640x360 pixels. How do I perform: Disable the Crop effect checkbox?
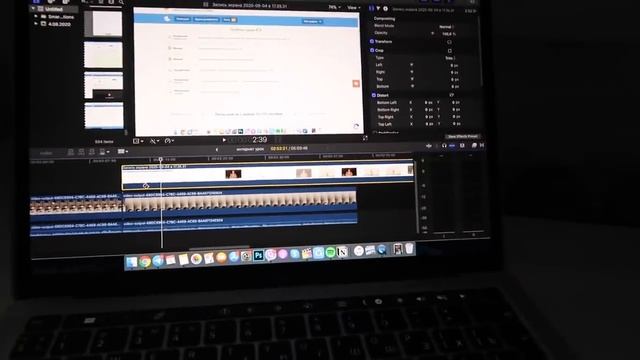click(372, 50)
